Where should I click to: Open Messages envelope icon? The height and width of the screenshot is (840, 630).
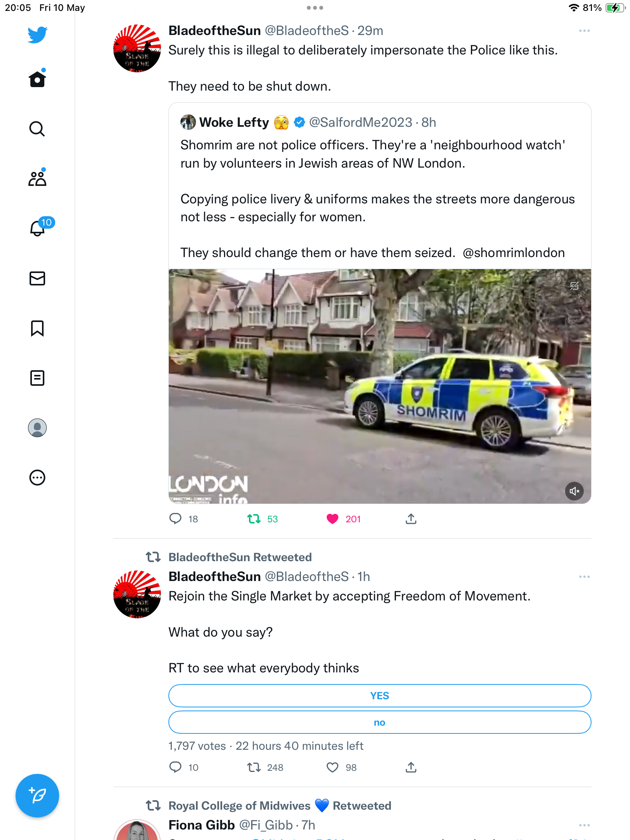point(37,278)
